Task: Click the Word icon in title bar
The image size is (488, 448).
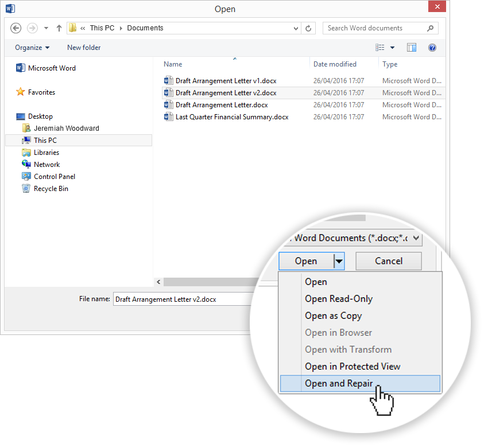Action: tap(10, 9)
